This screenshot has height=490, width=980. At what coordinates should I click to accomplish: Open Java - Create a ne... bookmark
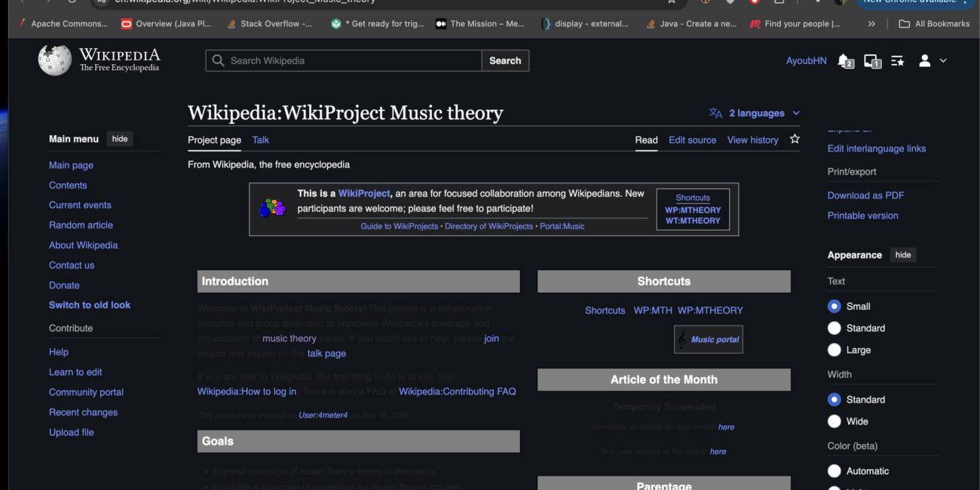[691, 24]
